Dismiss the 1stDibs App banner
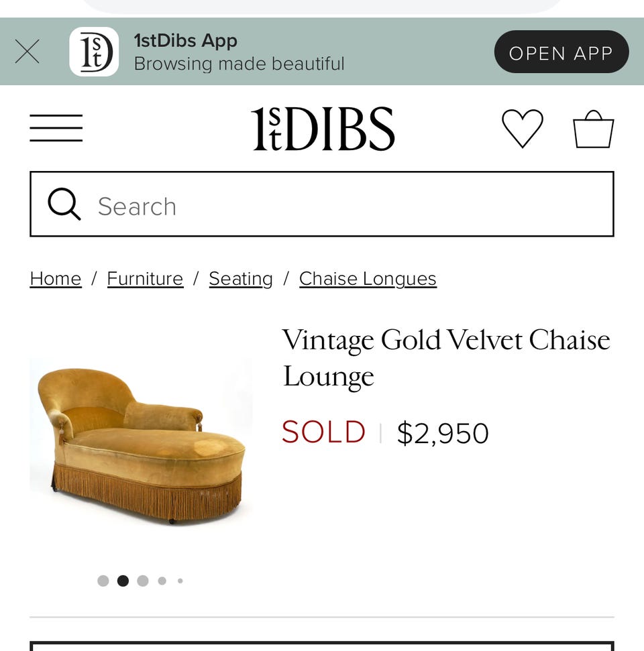644x651 pixels. [28, 52]
